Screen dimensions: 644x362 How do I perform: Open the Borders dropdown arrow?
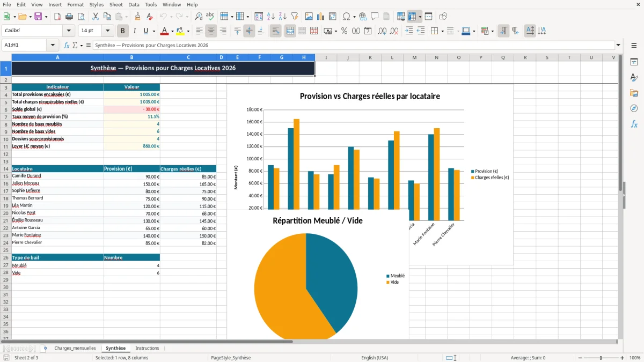[x=442, y=31]
